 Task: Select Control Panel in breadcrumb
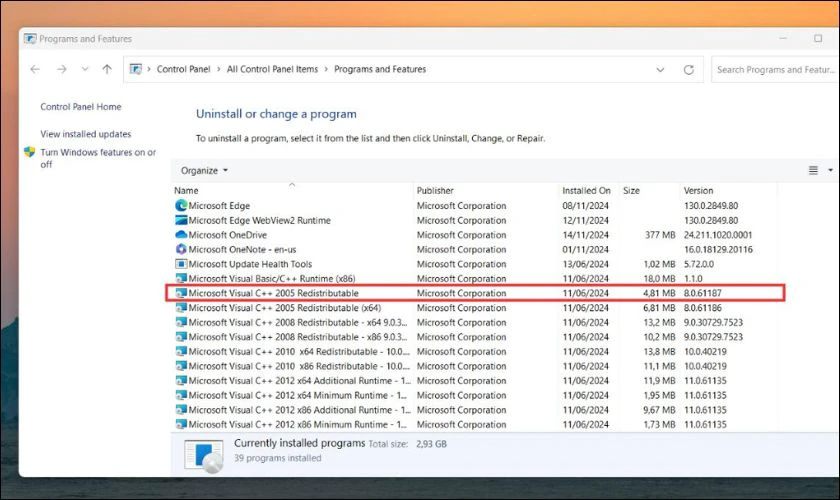click(183, 69)
